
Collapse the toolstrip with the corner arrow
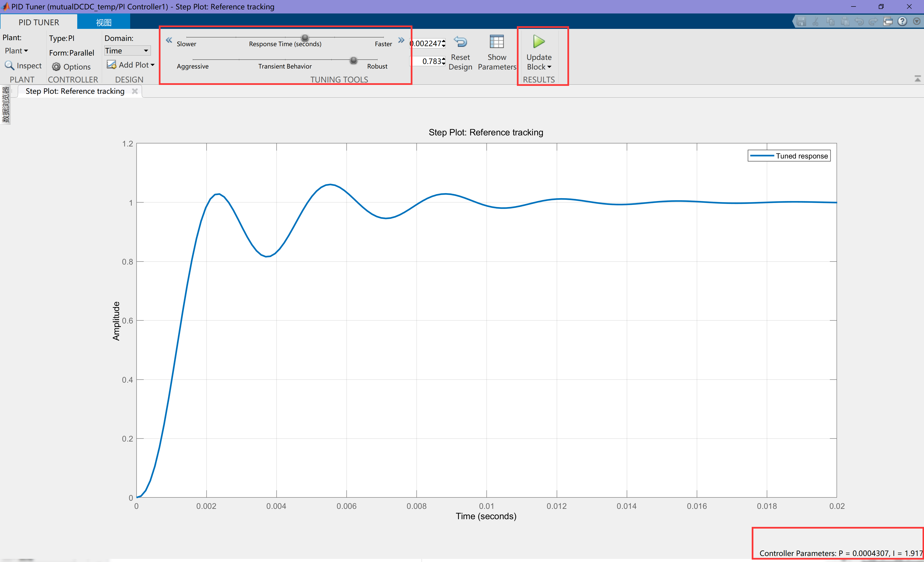click(x=917, y=79)
